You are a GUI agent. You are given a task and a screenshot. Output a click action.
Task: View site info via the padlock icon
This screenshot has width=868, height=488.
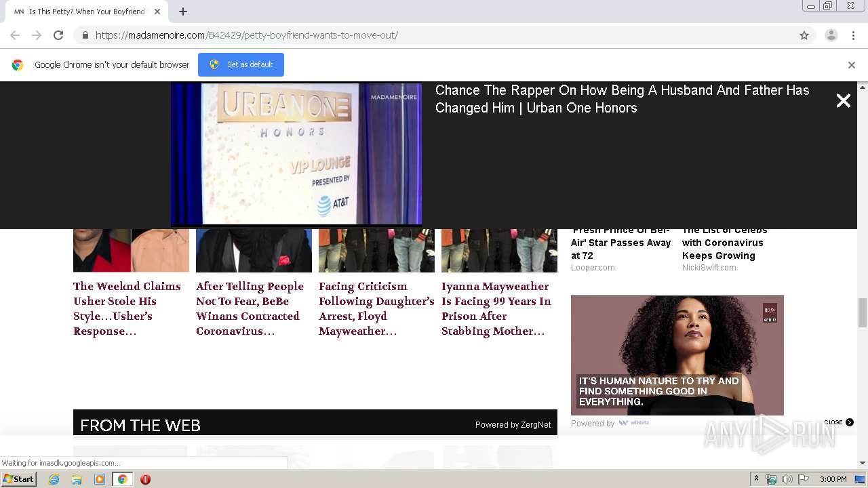pyautogui.click(x=85, y=35)
